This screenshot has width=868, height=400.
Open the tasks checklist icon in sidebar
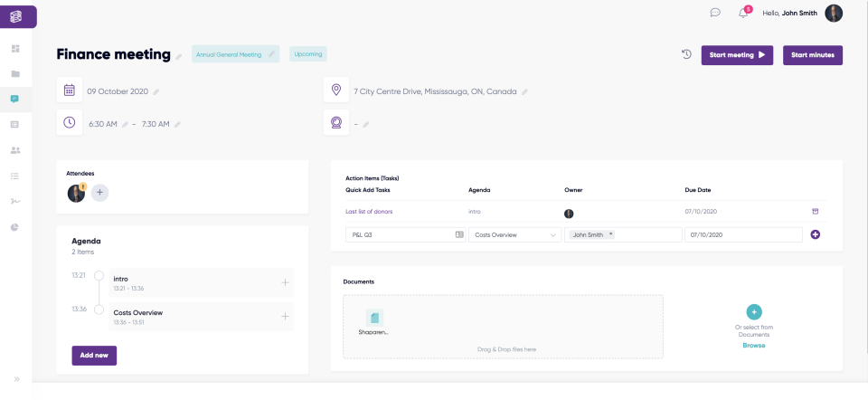coord(15,176)
